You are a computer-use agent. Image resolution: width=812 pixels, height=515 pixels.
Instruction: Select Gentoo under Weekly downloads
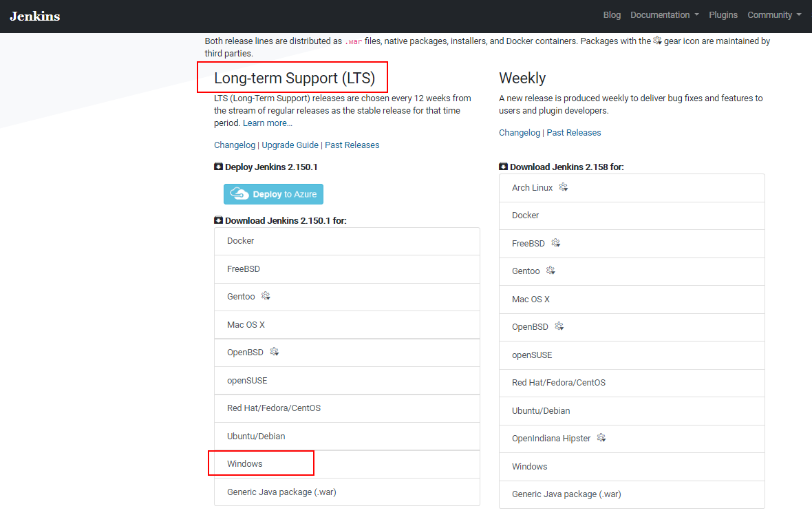tap(632, 271)
